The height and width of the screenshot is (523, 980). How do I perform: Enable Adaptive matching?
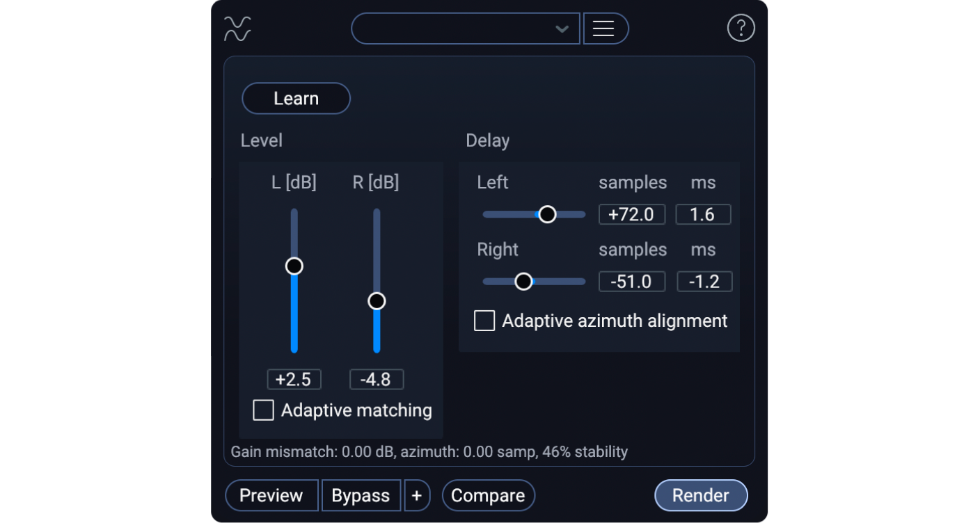pyautogui.click(x=263, y=410)
